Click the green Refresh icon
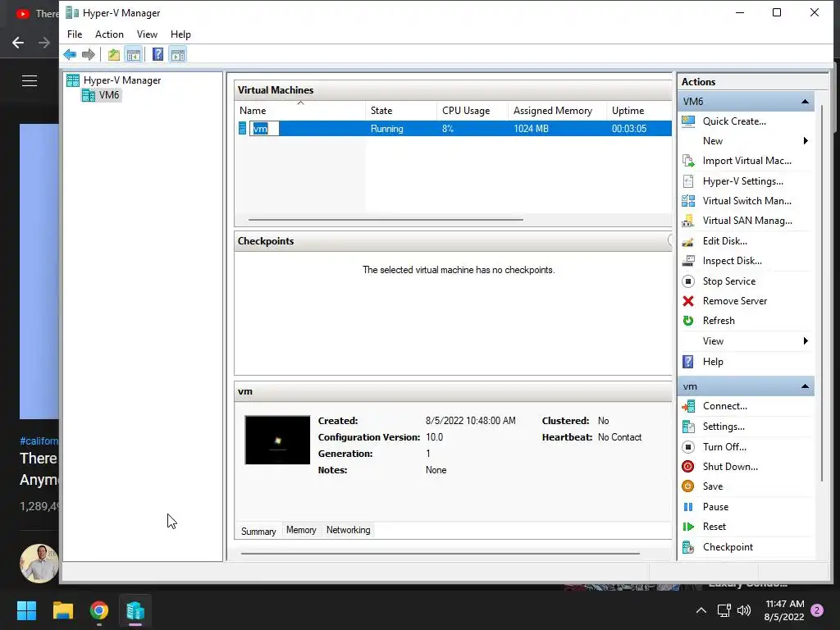This screenshot has width=840, height=630. click(x=688, y=321)
